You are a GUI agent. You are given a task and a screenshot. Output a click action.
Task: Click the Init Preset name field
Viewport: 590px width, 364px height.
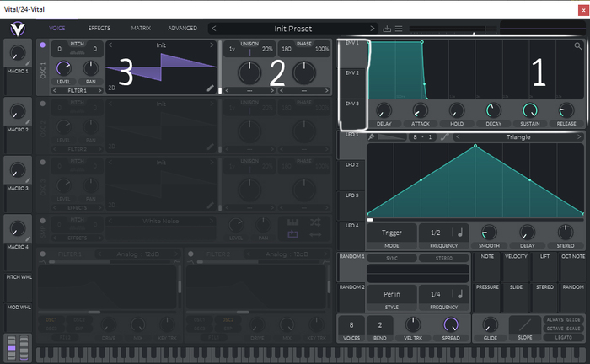click(x=292, y=29)
